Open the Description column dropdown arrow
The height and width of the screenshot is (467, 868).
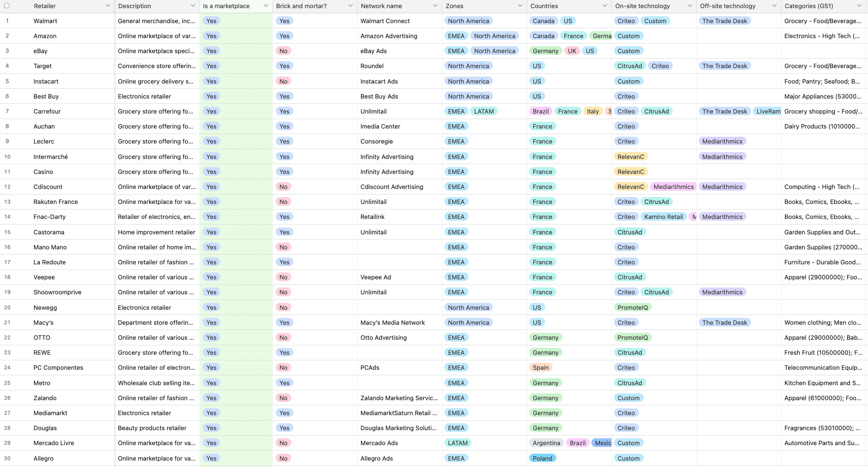coord(193,6)
